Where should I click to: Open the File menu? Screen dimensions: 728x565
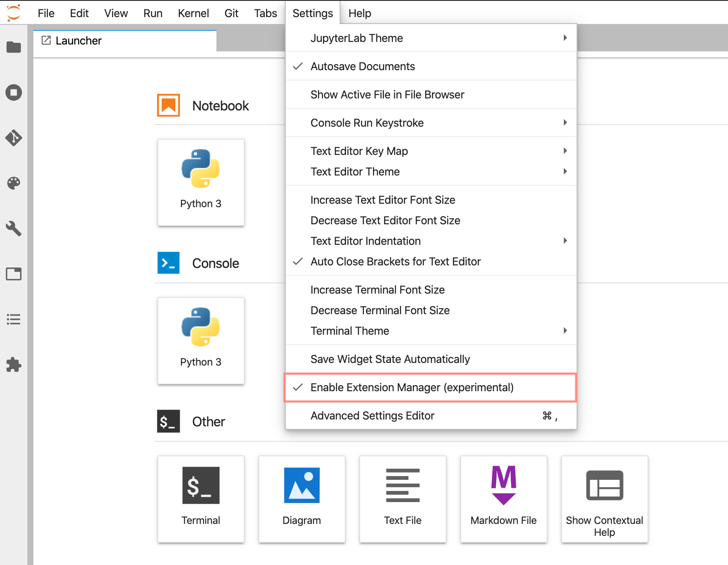[46, 13]
